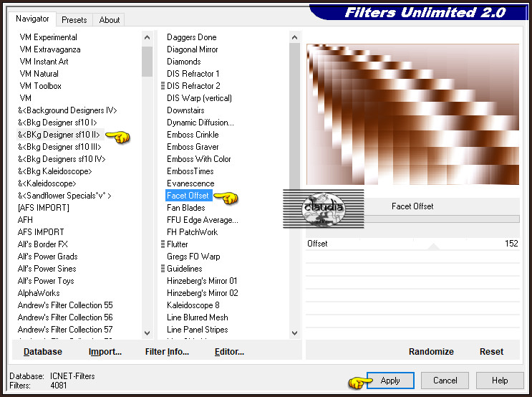Randomize the filter settings

(x=431, y=351)
